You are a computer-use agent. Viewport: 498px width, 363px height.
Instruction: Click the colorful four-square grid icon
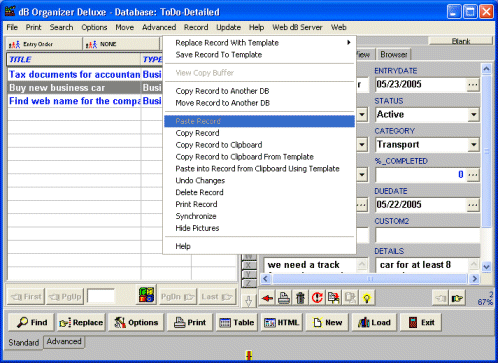pos(147,295)
